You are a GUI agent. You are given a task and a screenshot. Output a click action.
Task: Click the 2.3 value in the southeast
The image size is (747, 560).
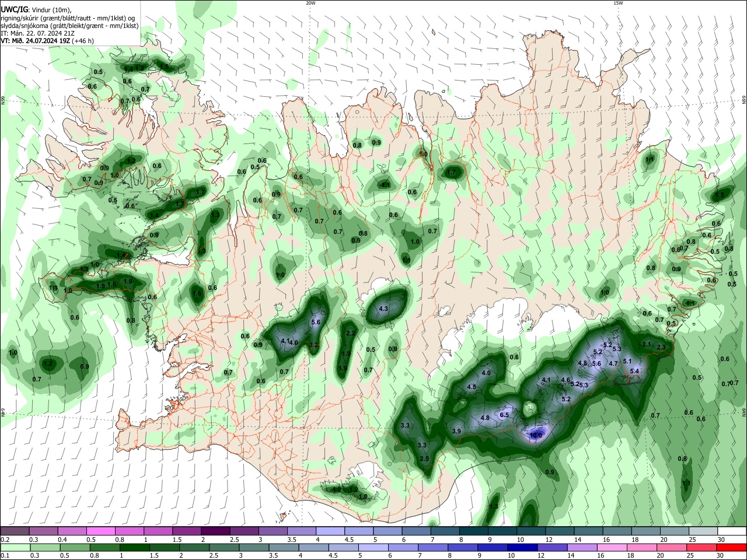(661, 347)
